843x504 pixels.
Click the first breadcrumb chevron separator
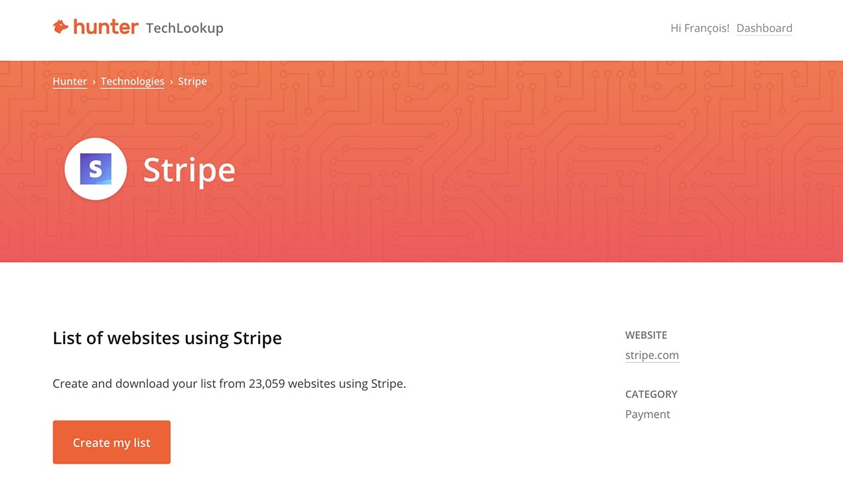[94, 82]
